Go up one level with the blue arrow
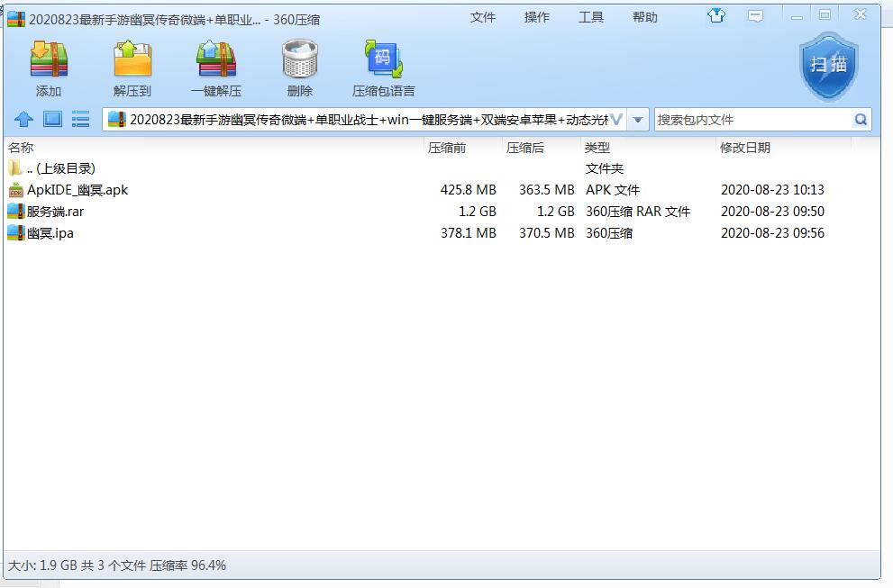This screenshot has height=588, width=893. point(24,120)
